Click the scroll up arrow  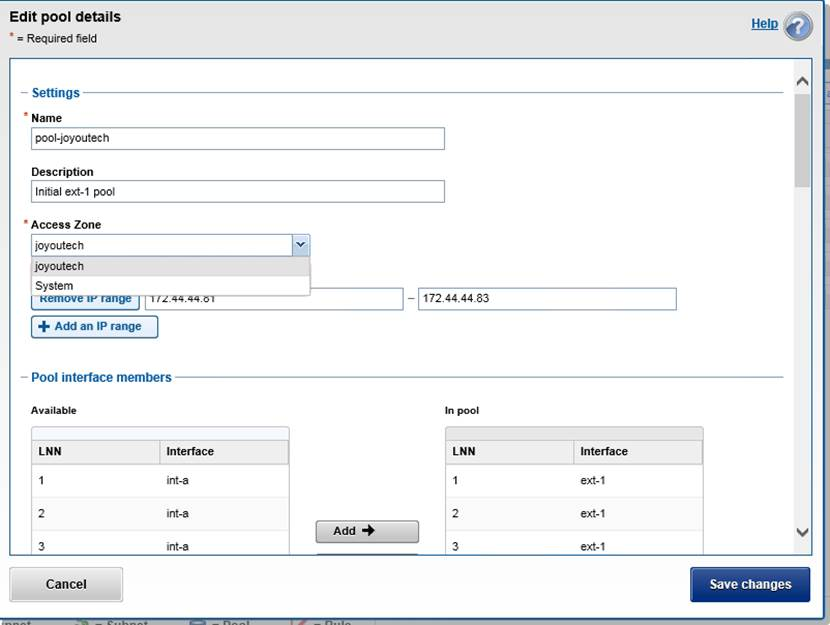(801, 82)
